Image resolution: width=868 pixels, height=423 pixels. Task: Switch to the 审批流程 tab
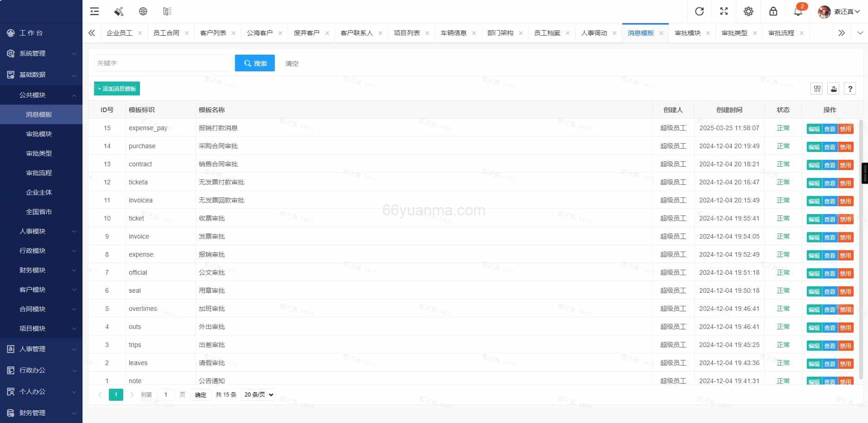782,33
